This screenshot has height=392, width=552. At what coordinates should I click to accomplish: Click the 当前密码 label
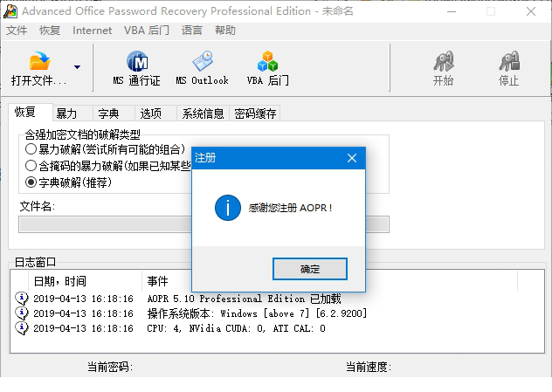110,367
